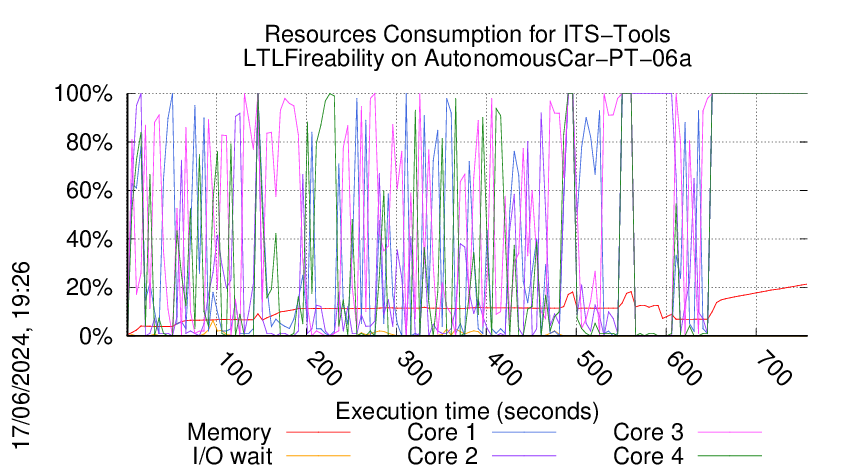Viewport: 850px width, 475px height.
Task: Click the I/O wait legend label
Action: 232,457
